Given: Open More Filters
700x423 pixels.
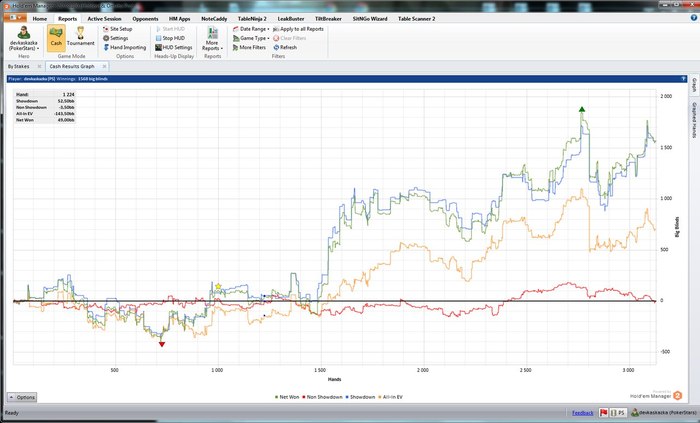Looking at the screenshot, I should click(x=249, y=47).
